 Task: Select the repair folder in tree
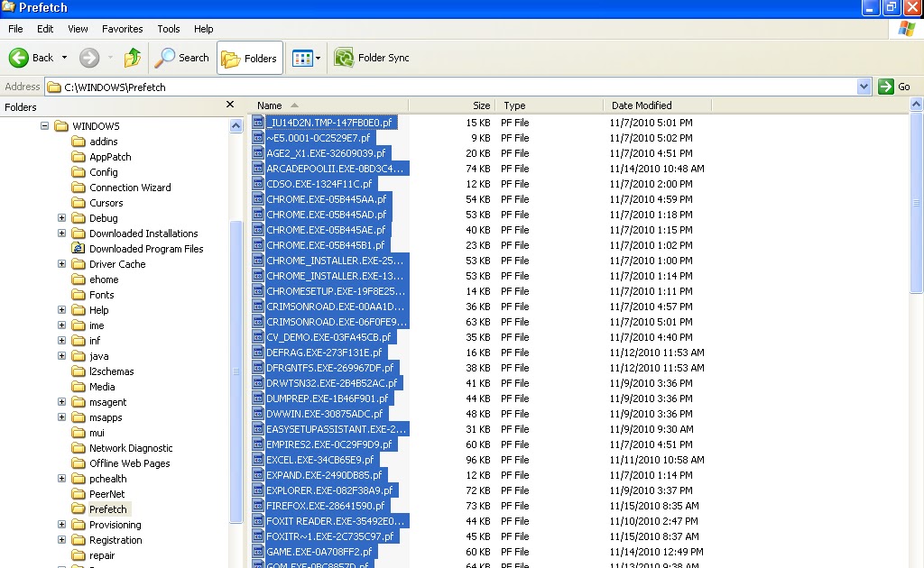click(x=102, y=555)
